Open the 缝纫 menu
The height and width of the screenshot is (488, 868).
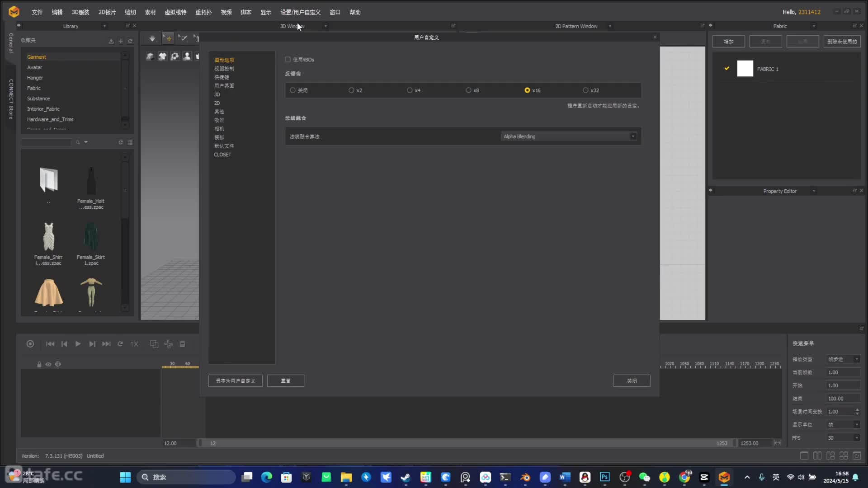tap(130, 12)
